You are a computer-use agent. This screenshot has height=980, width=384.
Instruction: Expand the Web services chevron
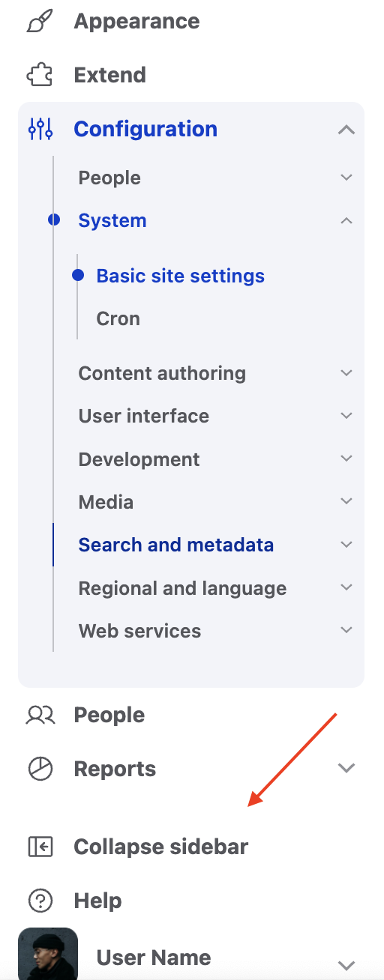tap(346, 630)
